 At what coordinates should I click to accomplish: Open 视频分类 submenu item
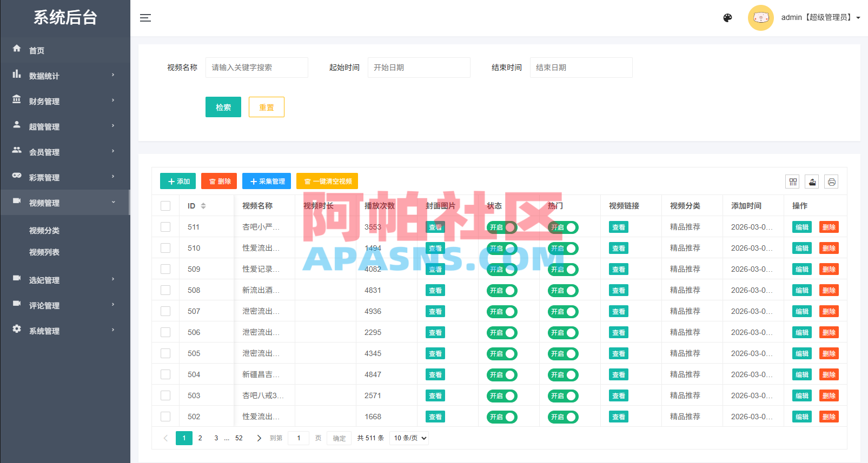(x=44, y=231)
